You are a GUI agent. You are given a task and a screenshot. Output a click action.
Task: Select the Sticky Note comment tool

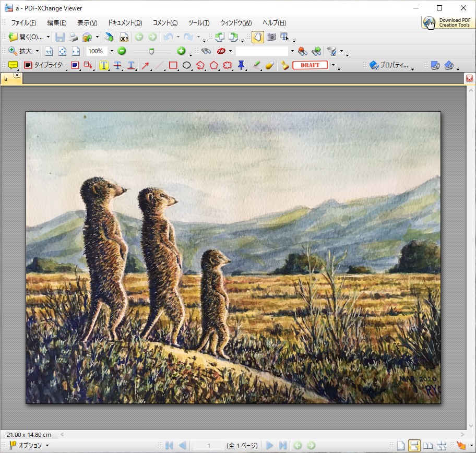coord(13,65)
